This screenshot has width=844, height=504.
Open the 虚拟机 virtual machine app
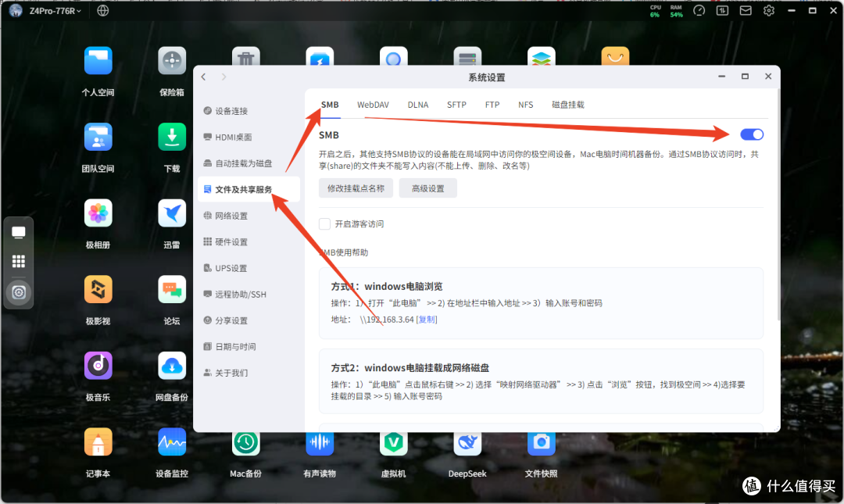click(393, 443)
